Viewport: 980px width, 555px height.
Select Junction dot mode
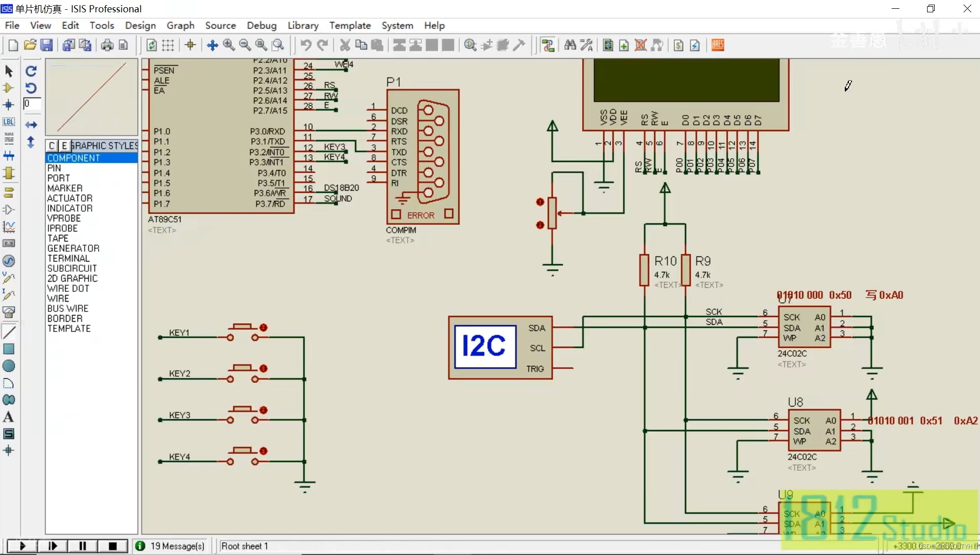point(9,105)
